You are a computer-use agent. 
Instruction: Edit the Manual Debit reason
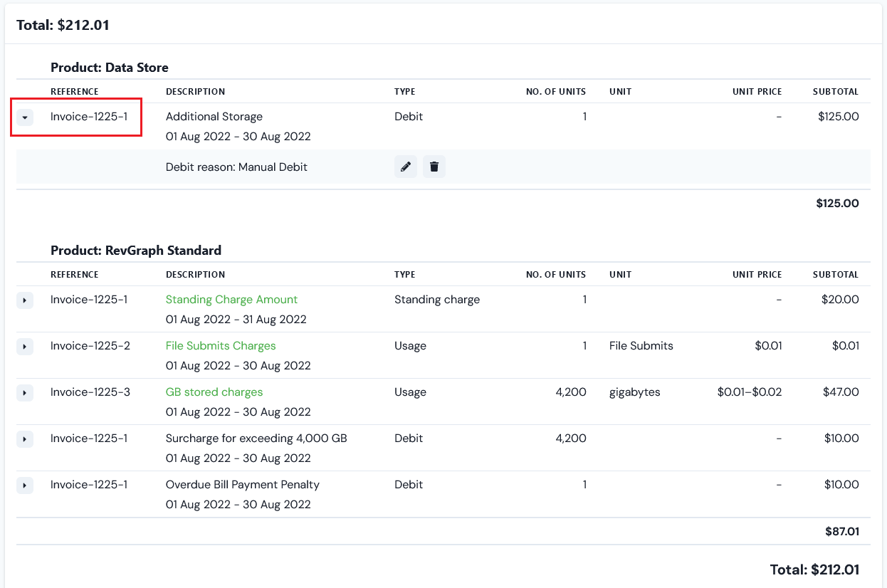pos(405,166)
